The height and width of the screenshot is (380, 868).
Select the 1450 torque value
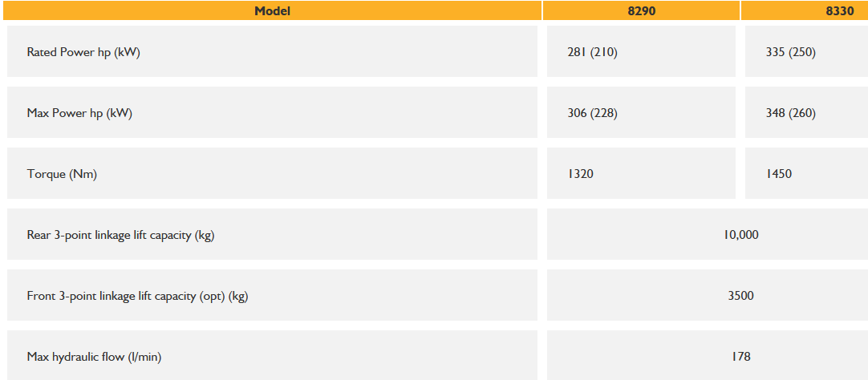[778, 174]
